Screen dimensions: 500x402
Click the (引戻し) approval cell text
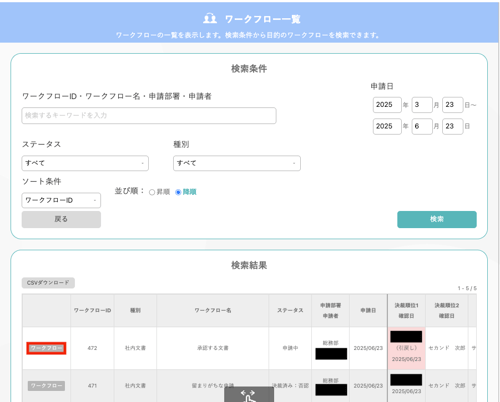pos(406,348)
